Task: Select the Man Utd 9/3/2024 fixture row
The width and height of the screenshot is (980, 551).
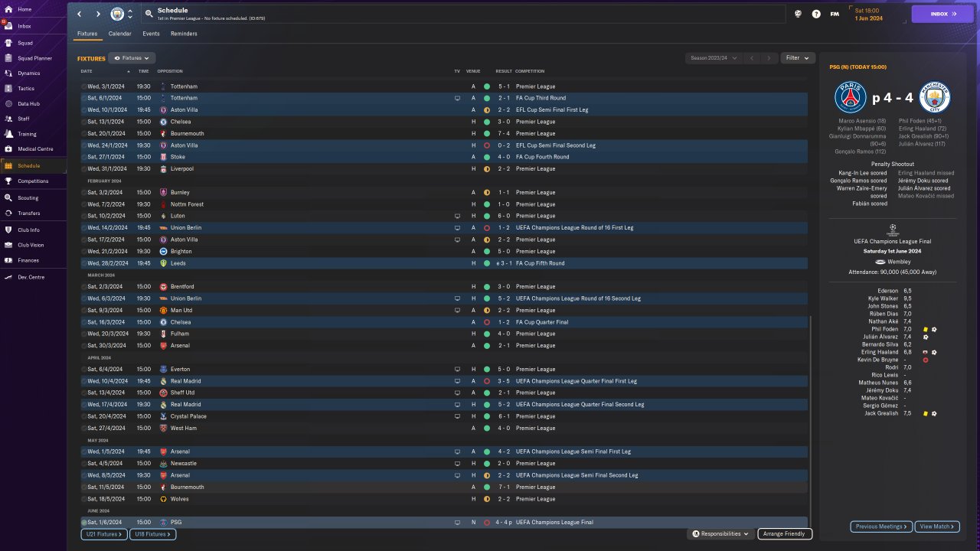Action: click(x=444, y=310)
